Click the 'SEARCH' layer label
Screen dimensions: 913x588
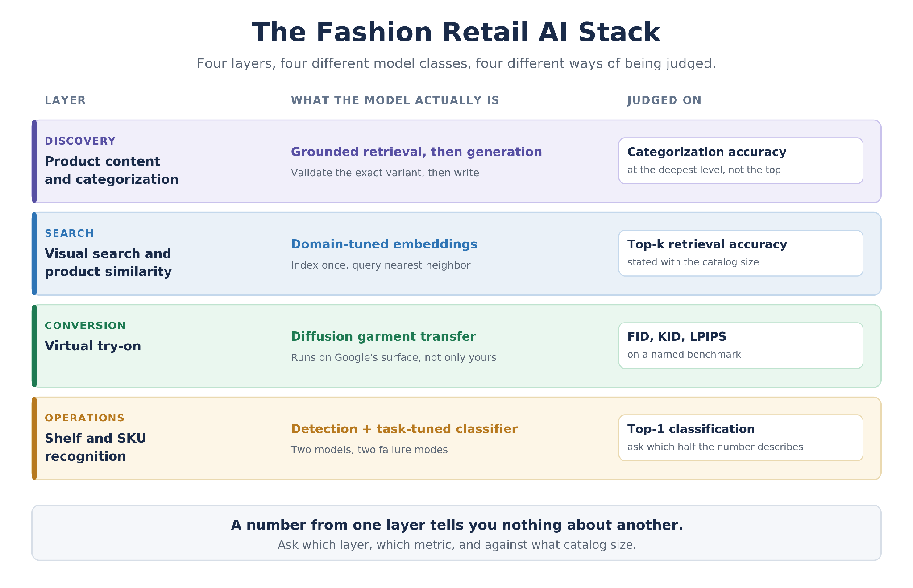(69, 233)
